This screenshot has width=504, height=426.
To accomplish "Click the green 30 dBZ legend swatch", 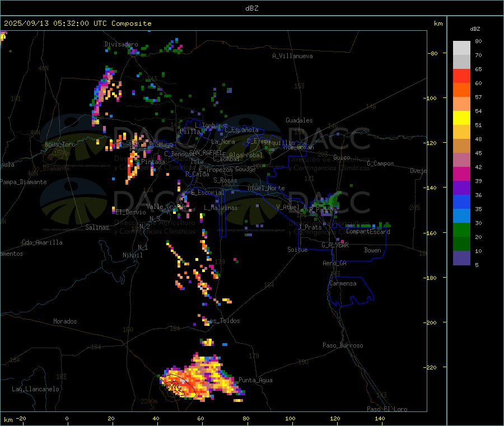I will (x=461, y=230).
